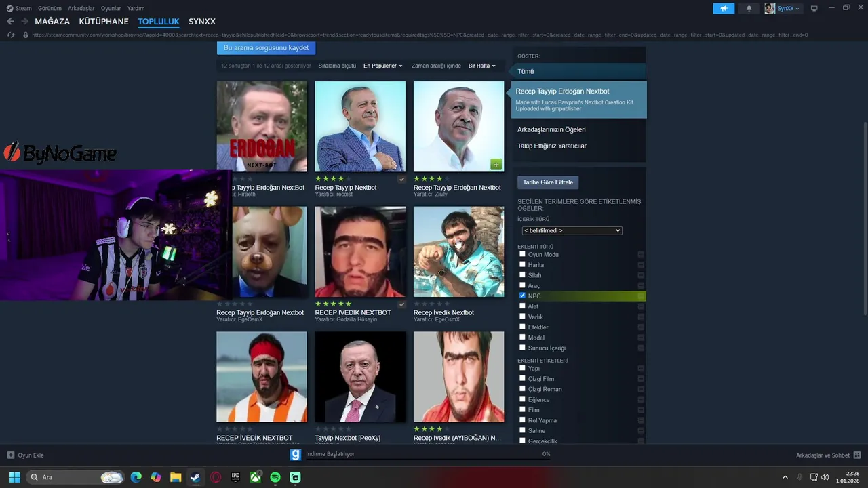Open the Recep İvedik Nextbot beach thumbnail

tap(458, 252)
